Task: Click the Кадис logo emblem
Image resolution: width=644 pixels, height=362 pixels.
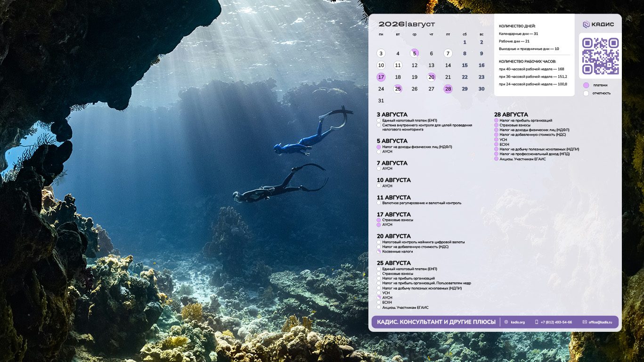Action: pyautogui.click(x=586, y=25)
